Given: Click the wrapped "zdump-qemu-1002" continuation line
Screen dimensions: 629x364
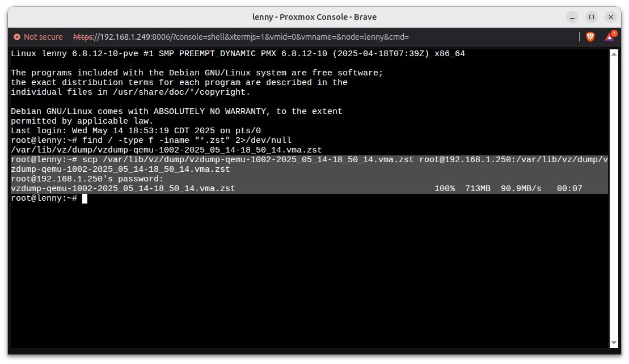Looking at the screenshot, I should click(x=120, y=169).
